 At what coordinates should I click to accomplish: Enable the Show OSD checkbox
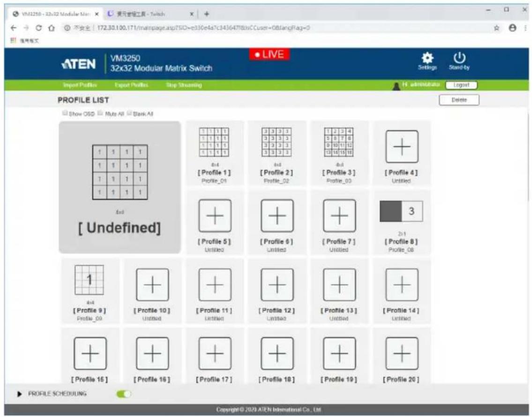(65, 113)
